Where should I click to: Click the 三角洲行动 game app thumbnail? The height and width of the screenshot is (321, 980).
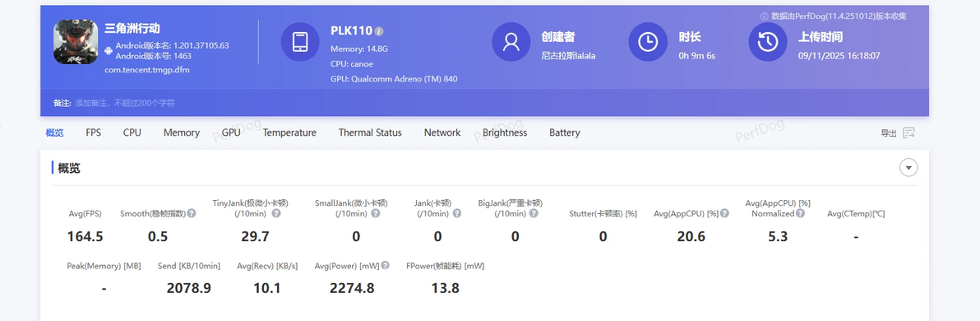coord(76,41)
